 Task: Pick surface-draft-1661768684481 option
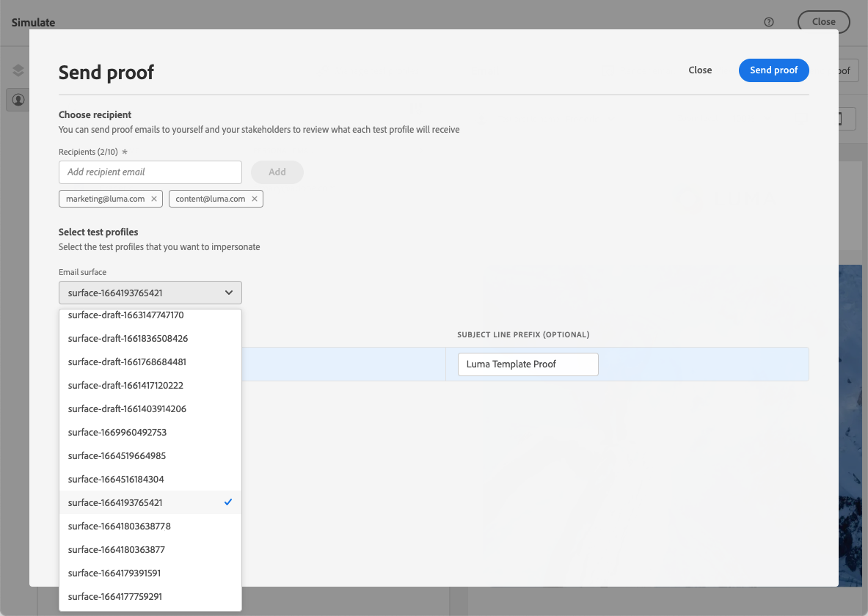click(128, 362)
